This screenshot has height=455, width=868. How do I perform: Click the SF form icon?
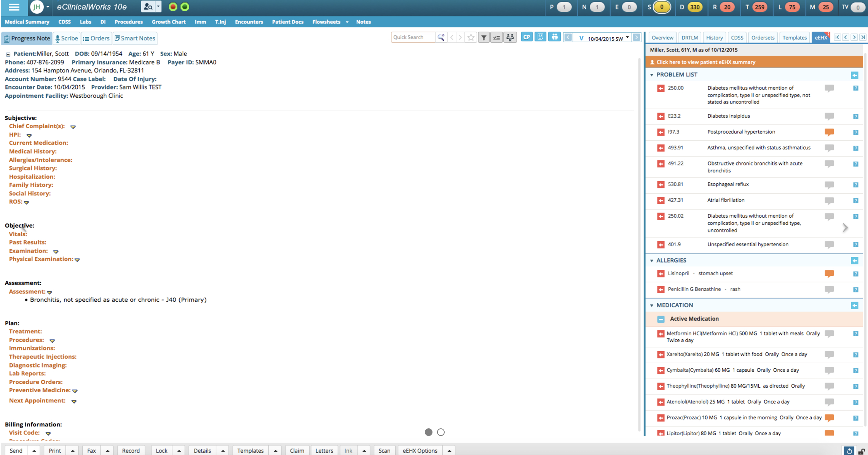(540, 37)
